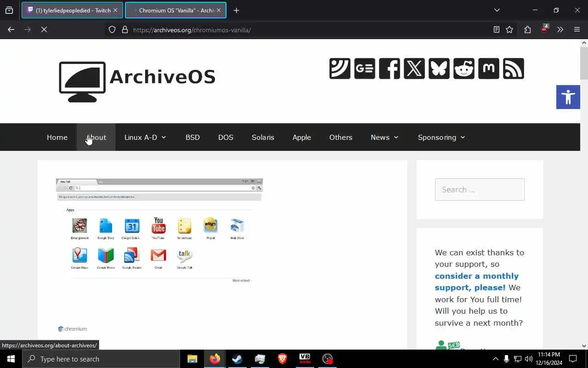Open the Reddit social icon
This screenshot has height=368, width=588.
point(464,69)
